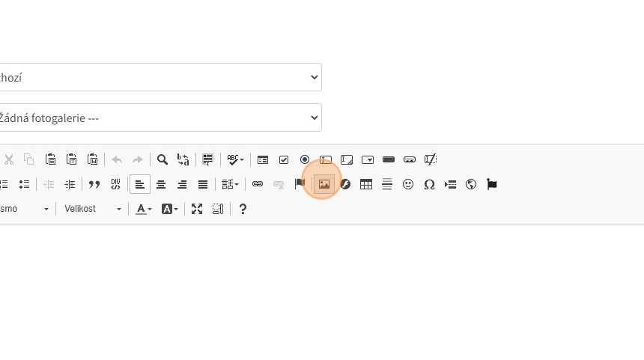Insert a table using the table icon
This screenshot has width=644, height=360.
click(x=366, y=184)
